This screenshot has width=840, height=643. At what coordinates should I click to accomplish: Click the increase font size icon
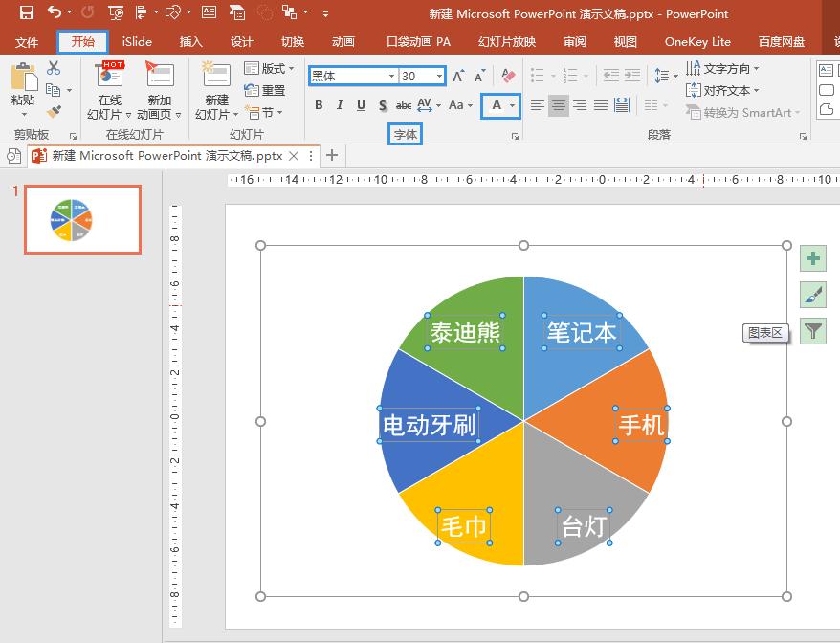(x=457, y=75)
